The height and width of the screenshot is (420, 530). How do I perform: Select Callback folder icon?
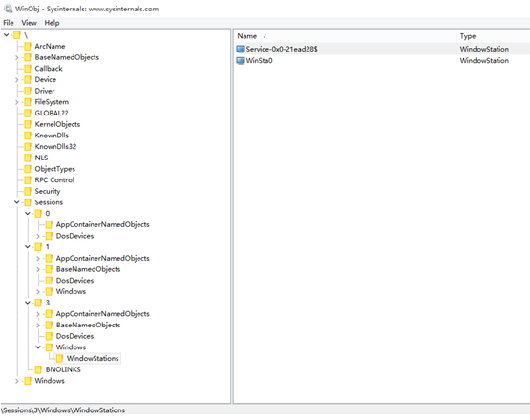tap(28, 69)
